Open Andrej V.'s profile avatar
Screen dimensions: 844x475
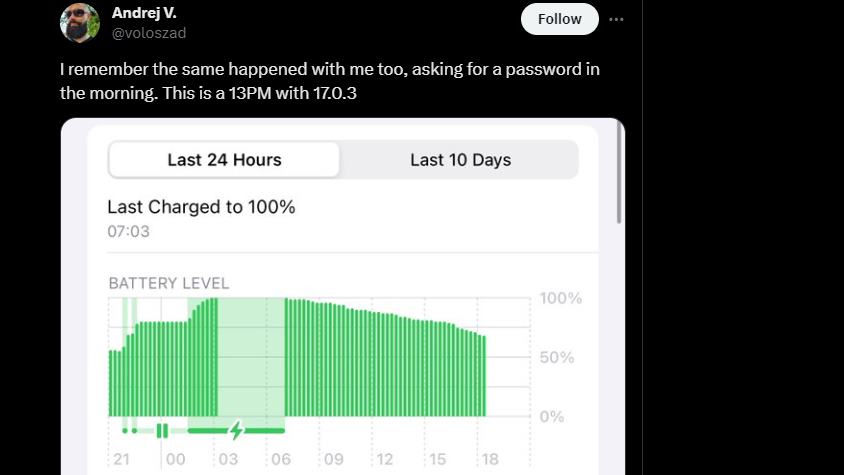click(x=80, y=23)
